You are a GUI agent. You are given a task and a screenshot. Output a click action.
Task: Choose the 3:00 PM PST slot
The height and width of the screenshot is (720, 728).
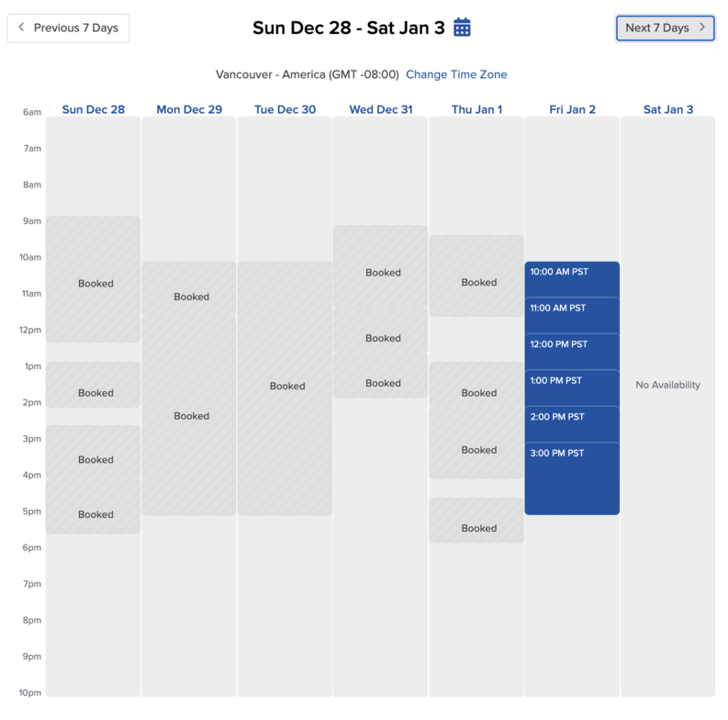tap(572, 478)
